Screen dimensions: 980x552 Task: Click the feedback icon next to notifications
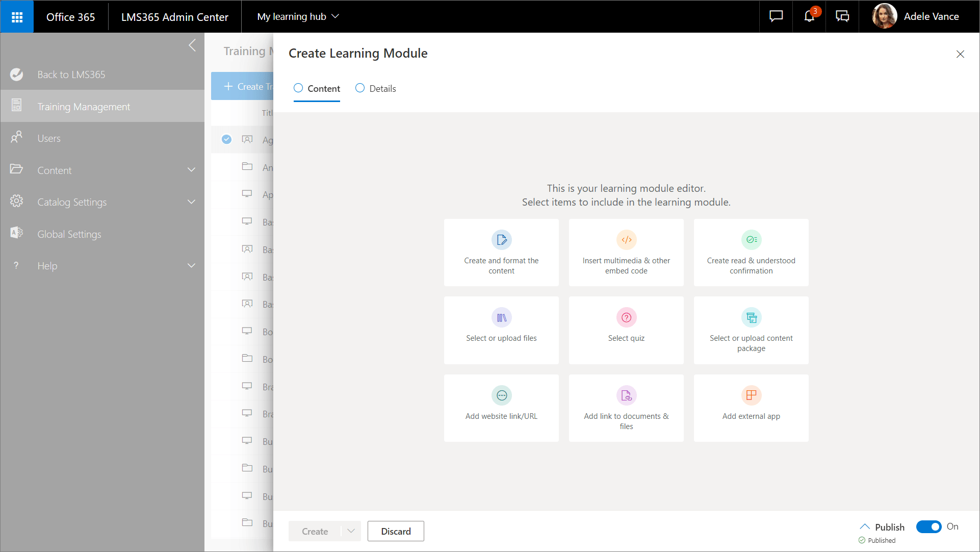pyautogui.click(x=842, y=16)
